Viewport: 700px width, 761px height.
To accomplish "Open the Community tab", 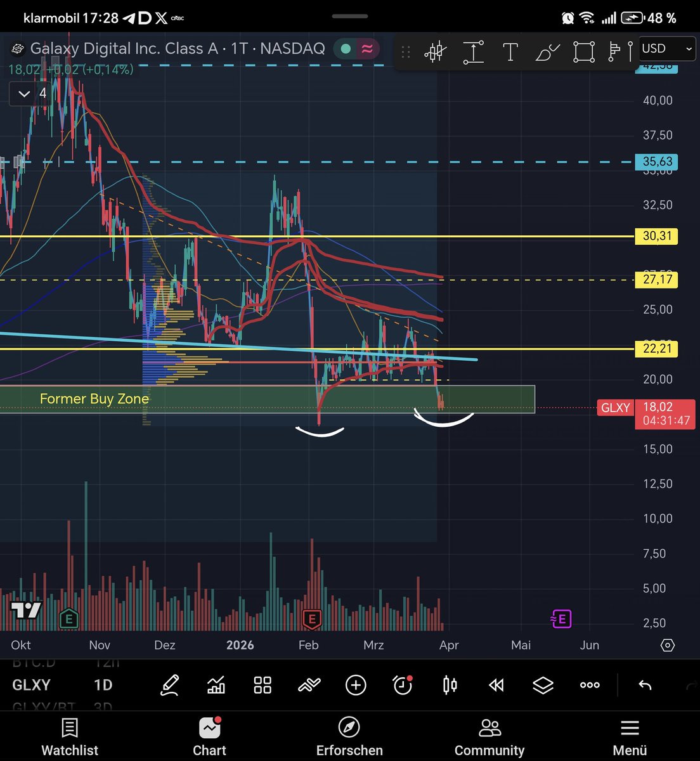I will [489, 738].
